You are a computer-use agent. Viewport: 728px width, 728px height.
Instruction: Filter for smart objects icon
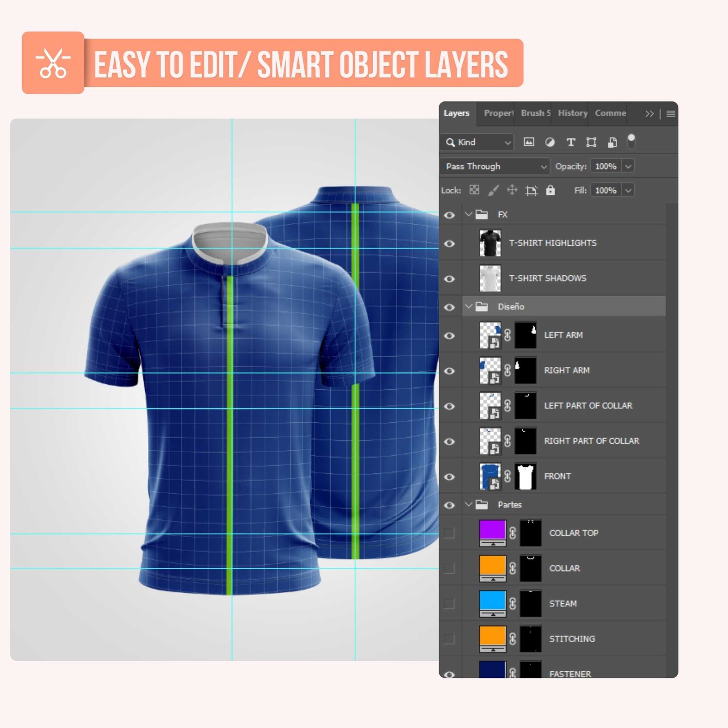[612, 142]
